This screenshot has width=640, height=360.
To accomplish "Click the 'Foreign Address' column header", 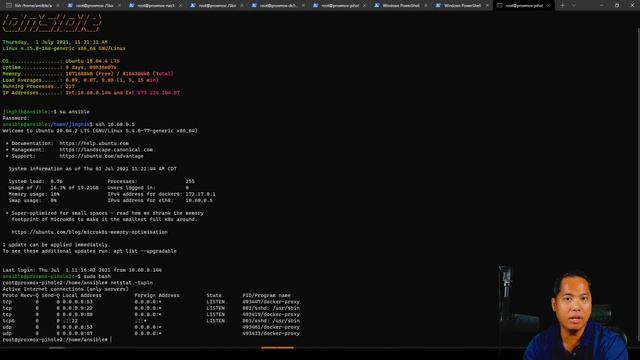I will click(x=157, y=296).
